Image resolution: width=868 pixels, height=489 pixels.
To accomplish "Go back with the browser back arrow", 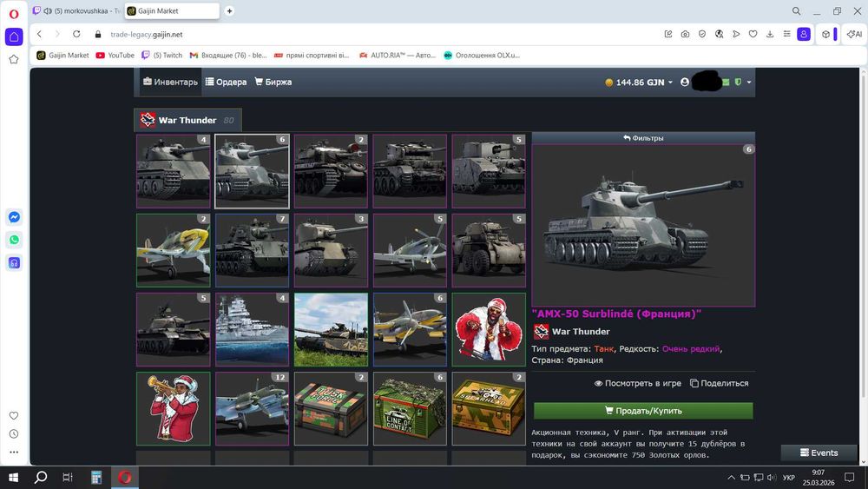I will point(39,35).
